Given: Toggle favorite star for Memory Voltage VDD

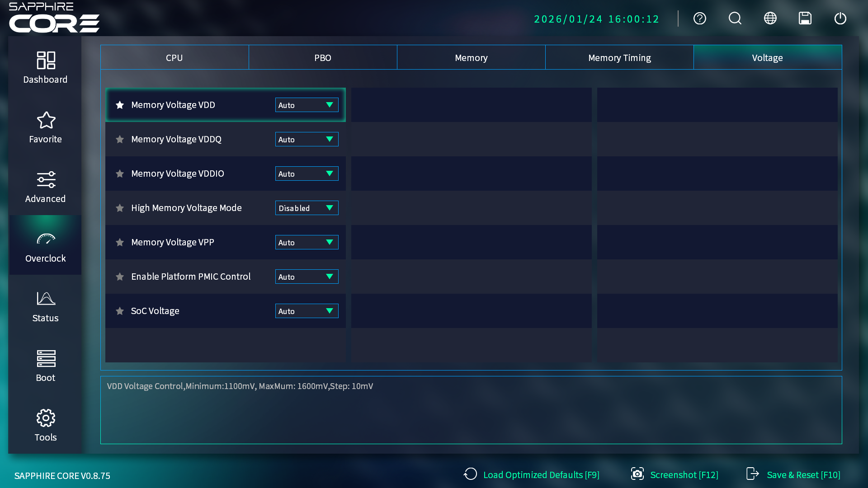Looking at the screenshot, I should [120, 105].
